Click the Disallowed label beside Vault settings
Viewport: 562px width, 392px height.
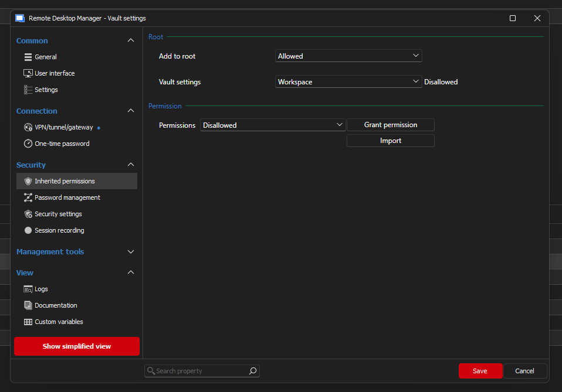pos(441,82)
